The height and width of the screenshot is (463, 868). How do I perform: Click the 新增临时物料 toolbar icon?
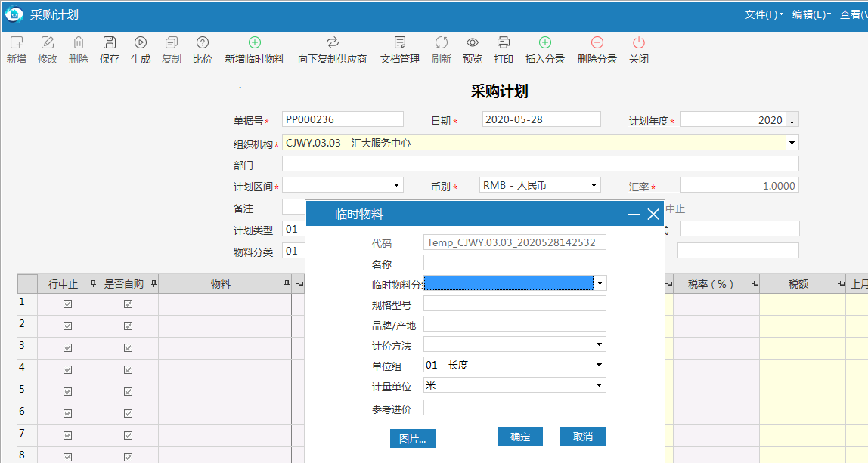[255, 42]
